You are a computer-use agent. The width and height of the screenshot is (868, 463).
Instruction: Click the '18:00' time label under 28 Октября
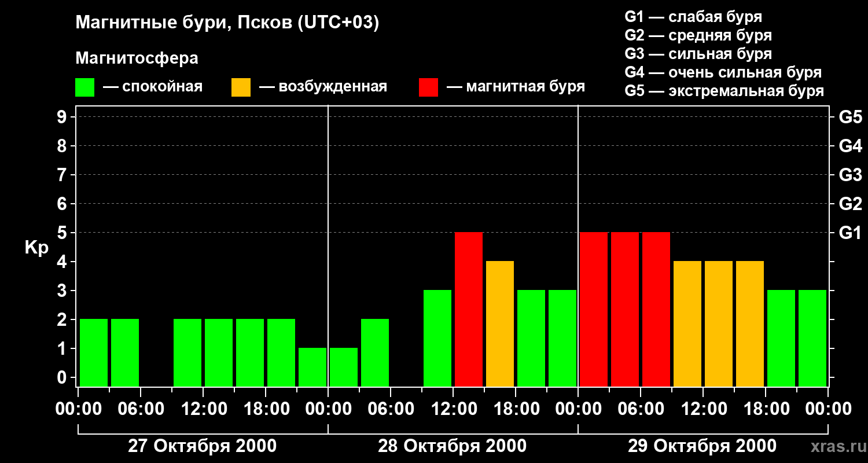[x=516, y=409]
